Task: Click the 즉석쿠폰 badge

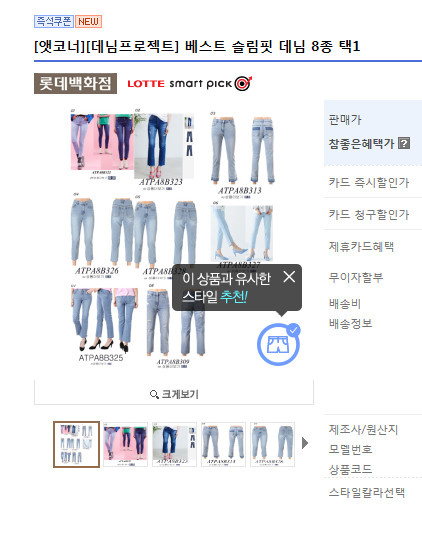Action: [x=53, y=21]
